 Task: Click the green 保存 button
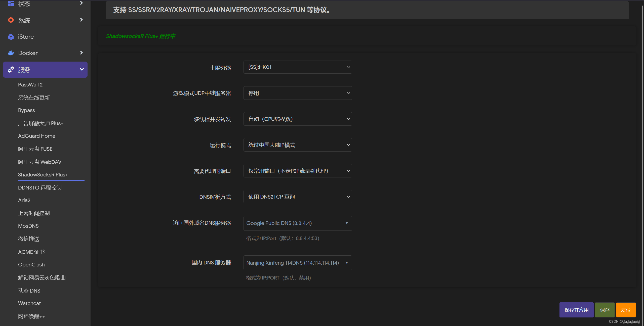605,310
